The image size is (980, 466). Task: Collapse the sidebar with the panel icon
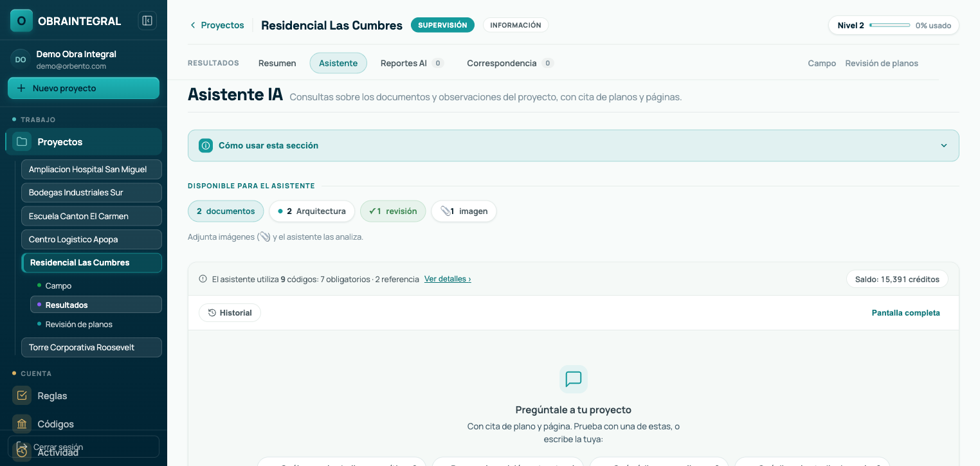[x=147, y=21]
